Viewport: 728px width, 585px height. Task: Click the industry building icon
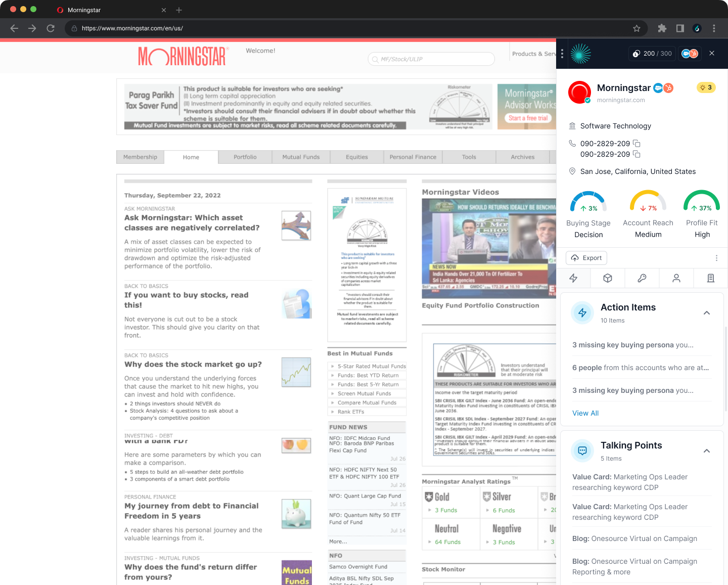572,126
